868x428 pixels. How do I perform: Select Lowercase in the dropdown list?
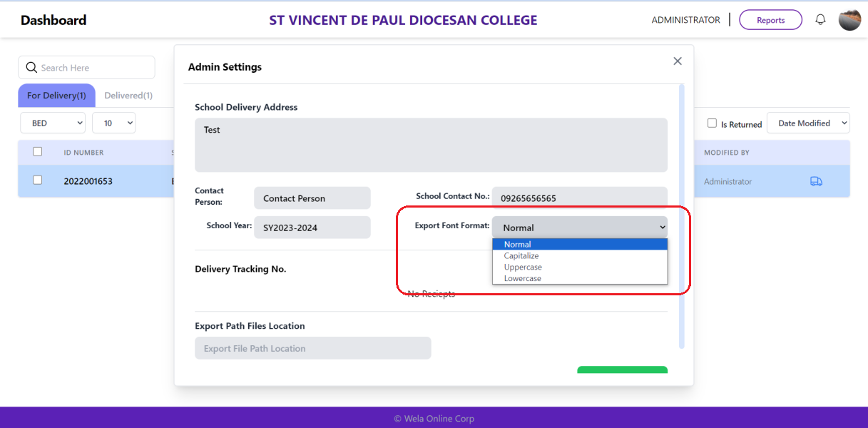coord(523,278)
